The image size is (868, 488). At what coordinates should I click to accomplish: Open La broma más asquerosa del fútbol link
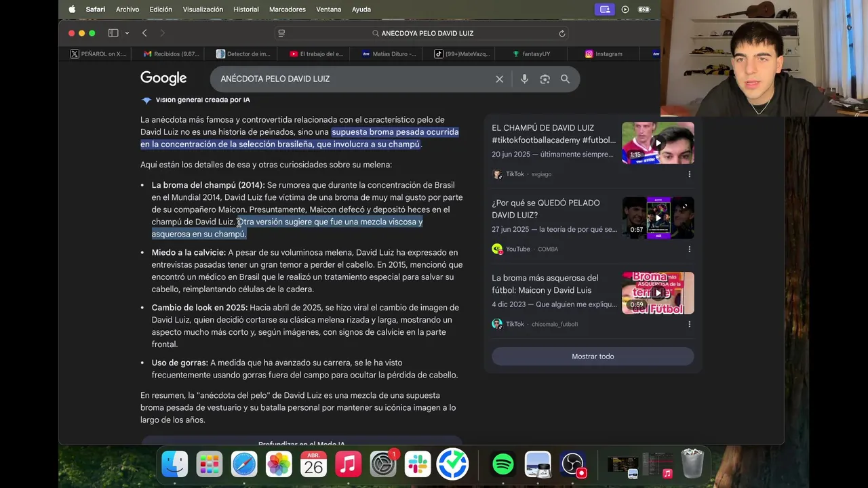coord(545,284)
